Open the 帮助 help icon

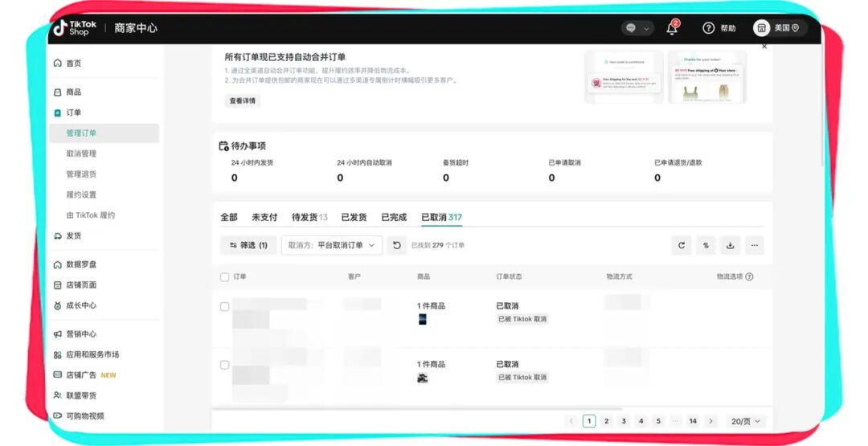[x=708, y=27]
